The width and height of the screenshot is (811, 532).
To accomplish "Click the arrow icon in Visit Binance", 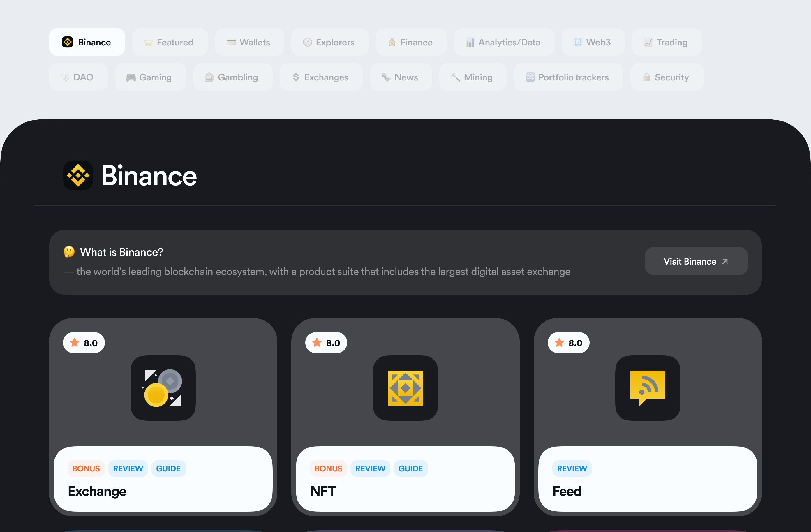I will pyautogui.click(x=725, y=261).
